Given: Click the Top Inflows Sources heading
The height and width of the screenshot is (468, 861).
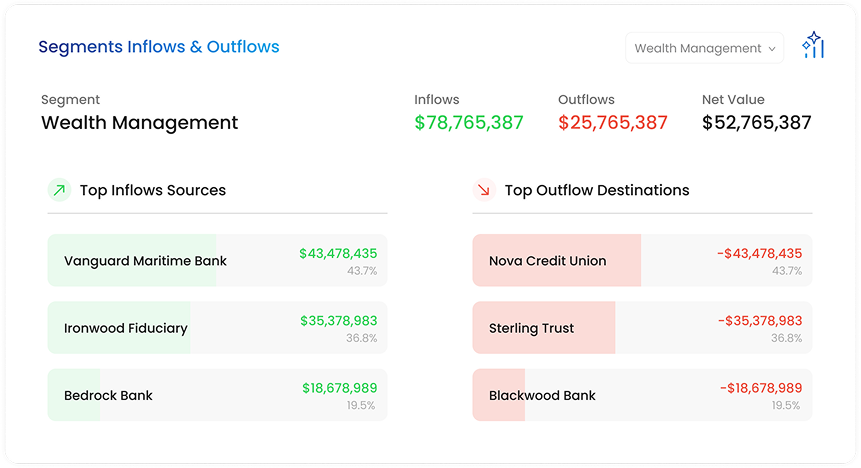Looking at the screenshot, I should point(153,190).
